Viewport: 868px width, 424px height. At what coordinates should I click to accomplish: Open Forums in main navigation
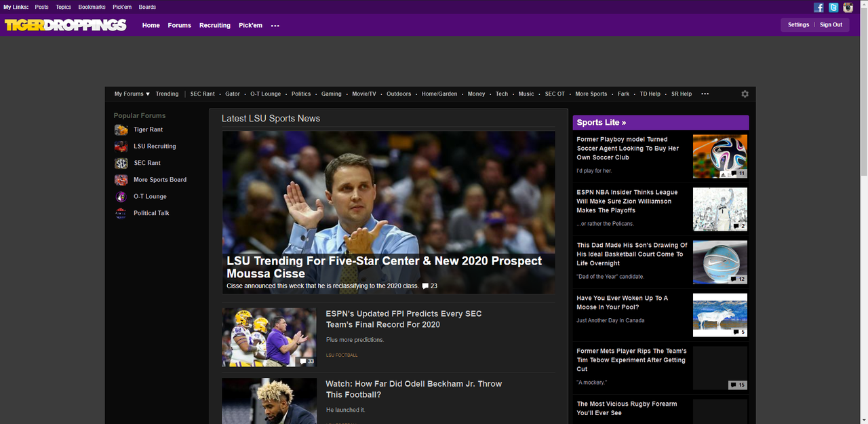[180, 25]
